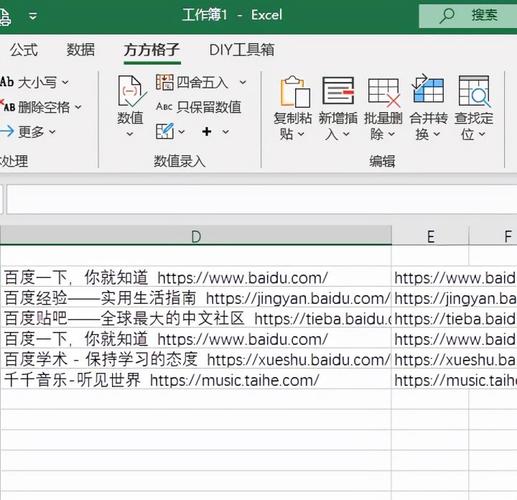Open 复制粘贴 clipboard icon

295,91
